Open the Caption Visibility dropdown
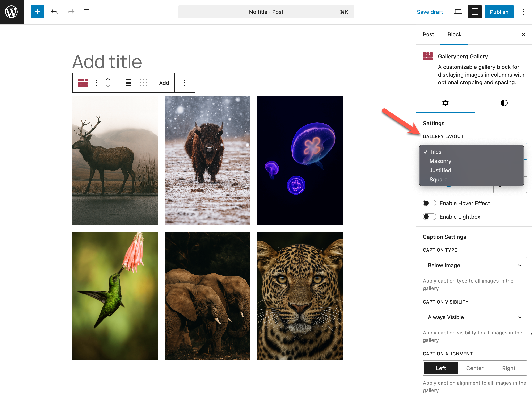Image resolution: width=532 pixels, height=397 pixels. tap(474, 317)
